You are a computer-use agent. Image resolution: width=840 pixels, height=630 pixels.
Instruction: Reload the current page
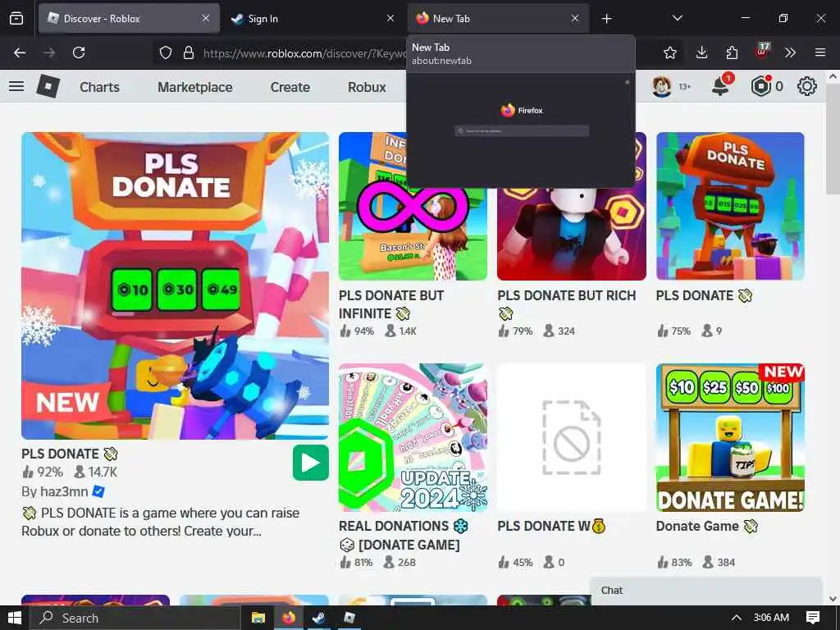click(79, 52)
